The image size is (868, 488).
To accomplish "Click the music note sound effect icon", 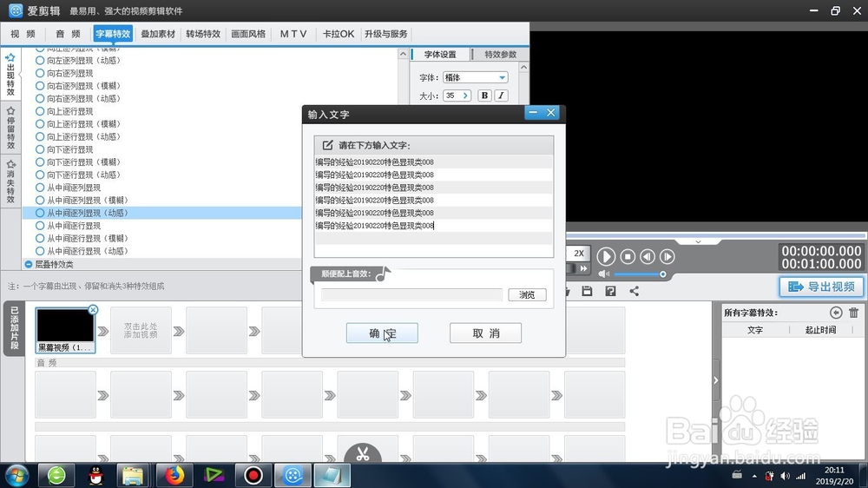I will 383,274.
